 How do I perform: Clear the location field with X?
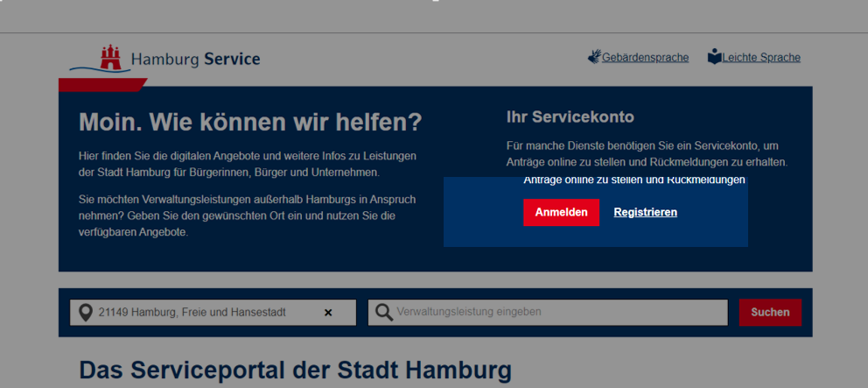pos(328,313)
